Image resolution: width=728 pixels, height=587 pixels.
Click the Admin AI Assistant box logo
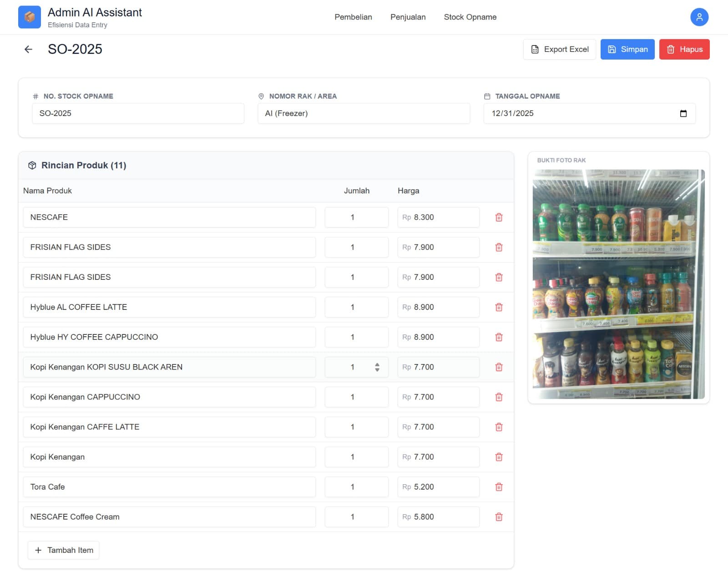30,17
